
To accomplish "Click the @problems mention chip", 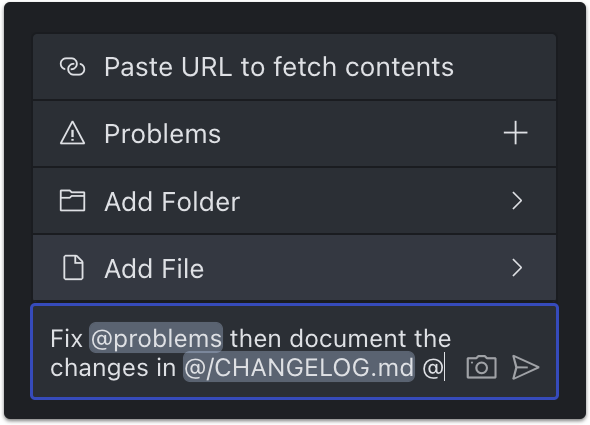I will tap(156, 338).
